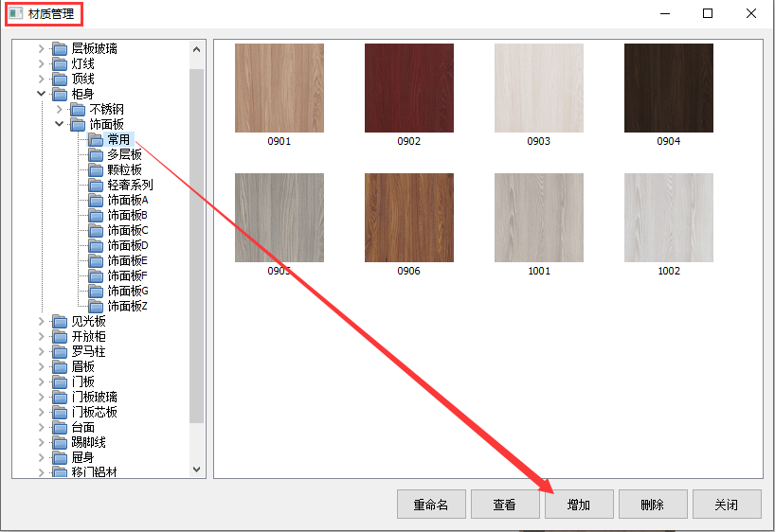Click the 不锈钢 folder icon
This screenshot has width=775, height=532.
[78, 110]
